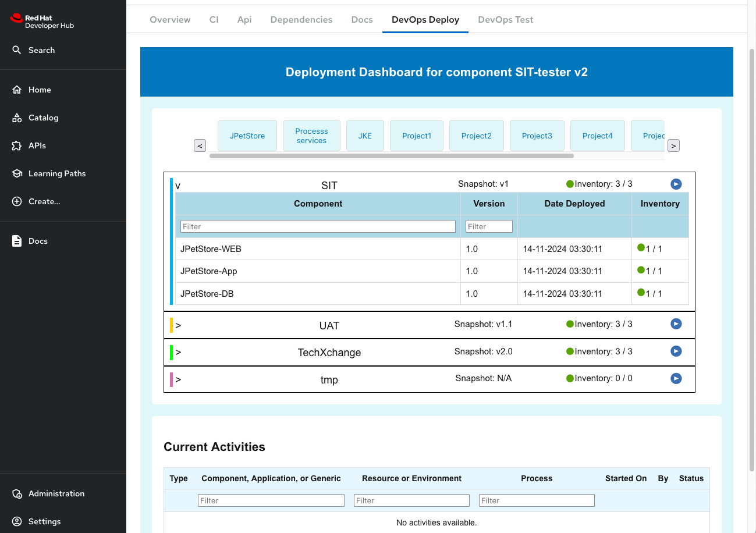Expand the UAT environment row
Screen dimensions: 756x533
tap(178, 325)
